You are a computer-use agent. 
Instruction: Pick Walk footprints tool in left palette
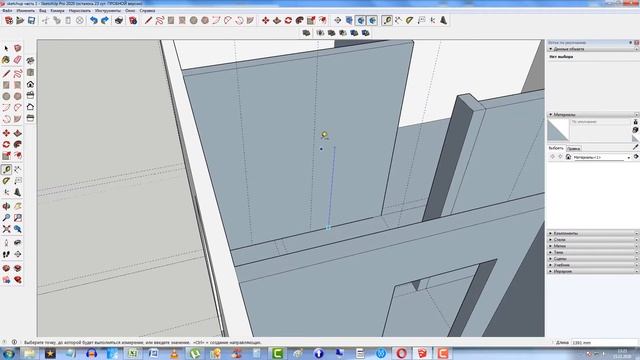tap(6, 254)
